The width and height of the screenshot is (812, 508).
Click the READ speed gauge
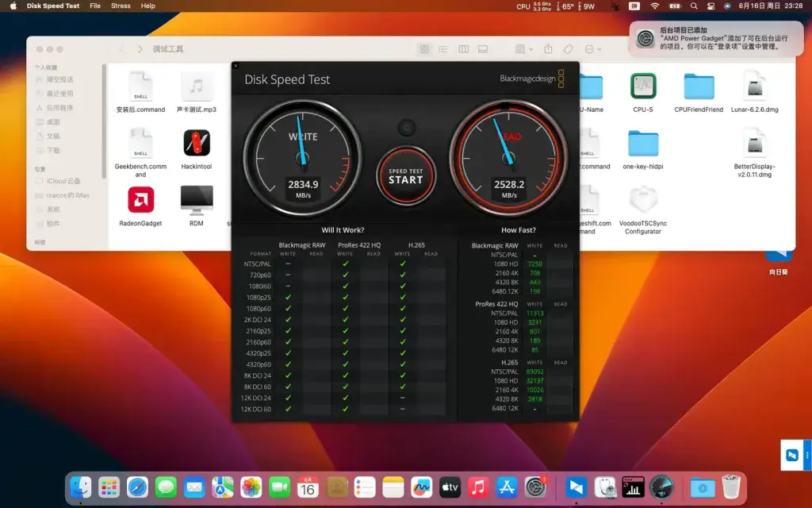coord(508,158)
